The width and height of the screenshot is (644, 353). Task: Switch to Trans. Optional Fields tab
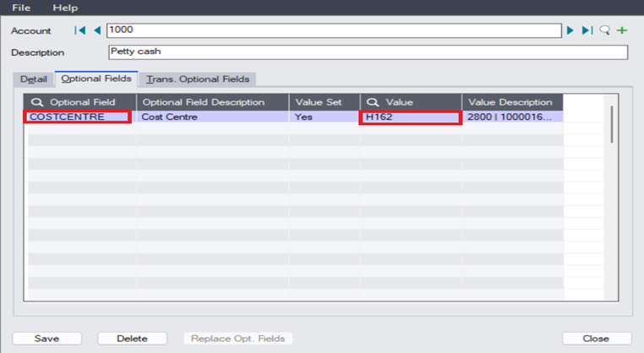point(198,79)
